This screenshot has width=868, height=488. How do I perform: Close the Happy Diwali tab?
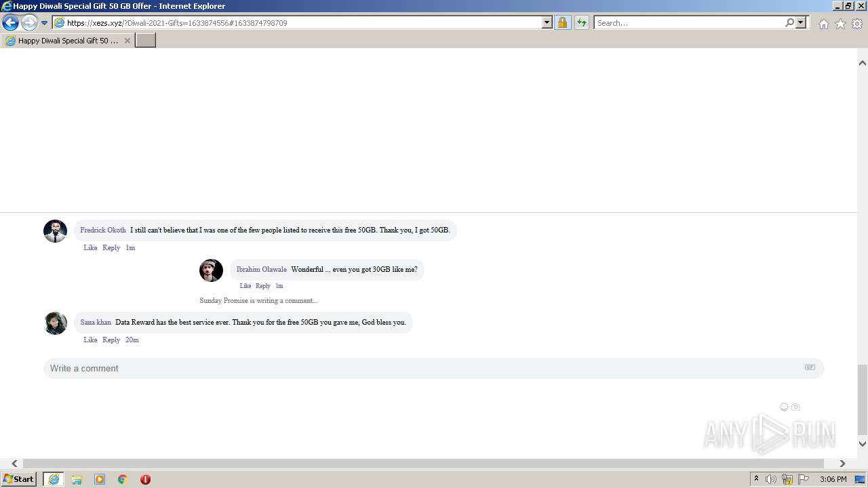click(127, 41)
